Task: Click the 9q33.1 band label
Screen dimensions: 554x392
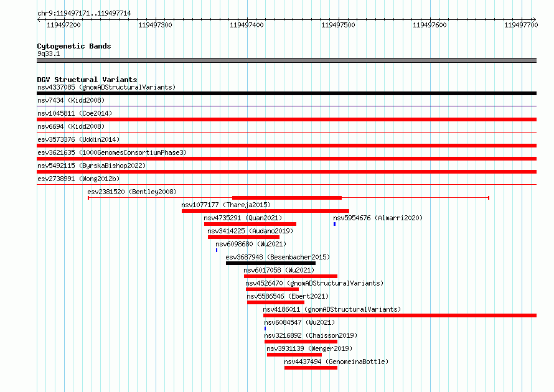Action: coord(49,54)
